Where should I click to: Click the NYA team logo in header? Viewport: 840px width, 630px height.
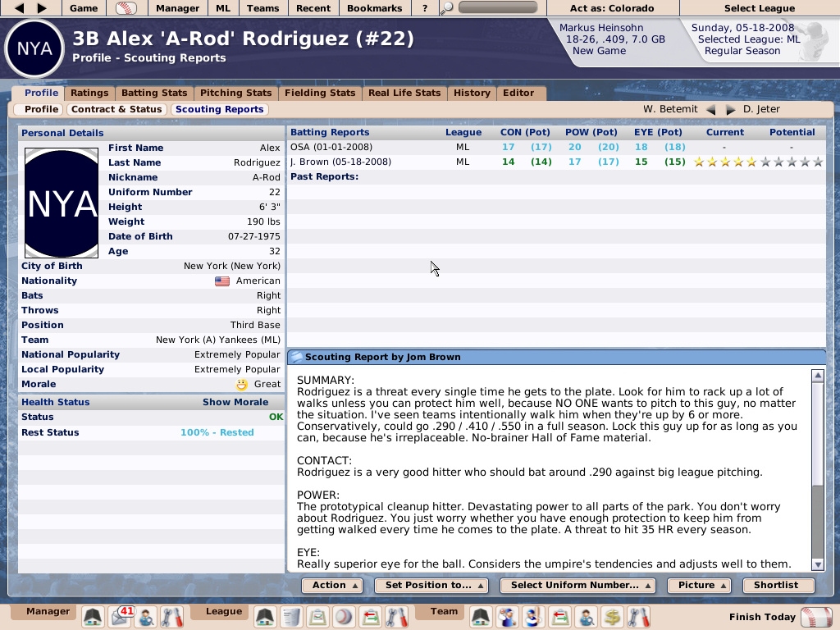click(34, 48)
